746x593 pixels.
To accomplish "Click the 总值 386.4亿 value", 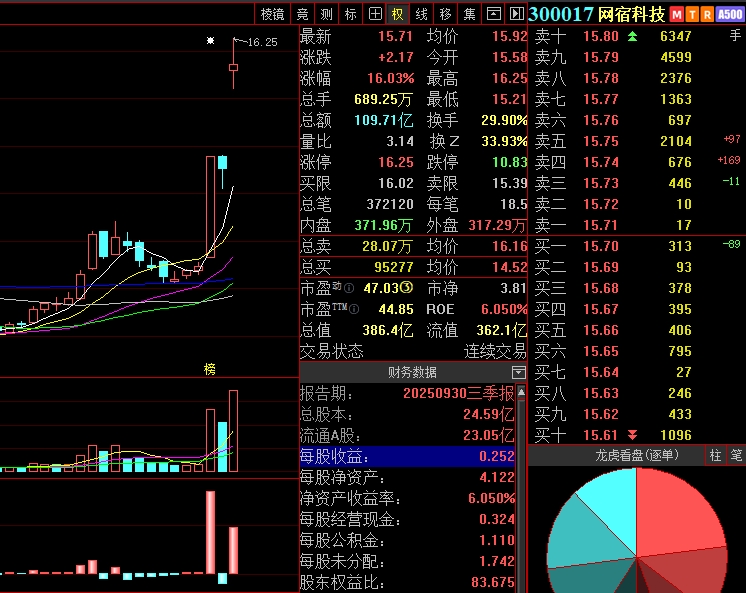I will pos(388,330).
